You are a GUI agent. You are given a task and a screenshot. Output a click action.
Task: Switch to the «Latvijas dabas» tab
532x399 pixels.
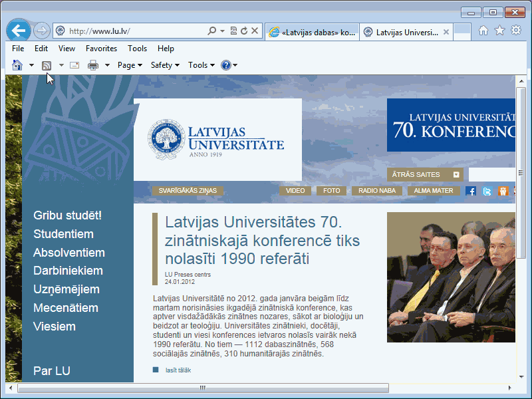tap(312, 32)
